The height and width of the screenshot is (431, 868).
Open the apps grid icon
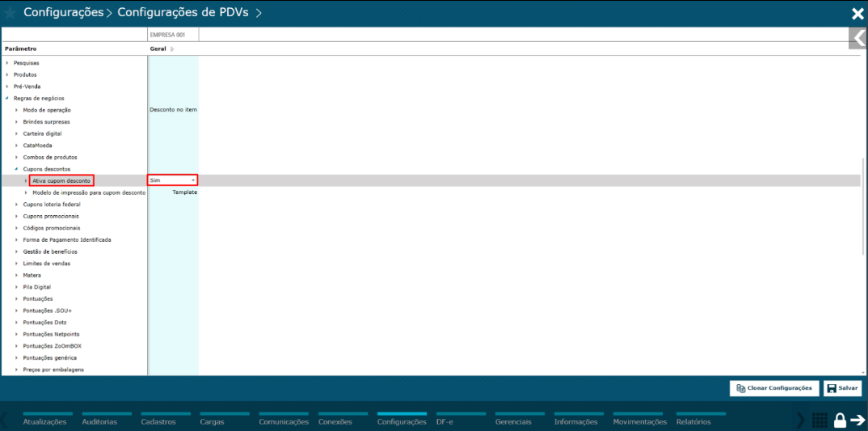[x=820, y=420]
